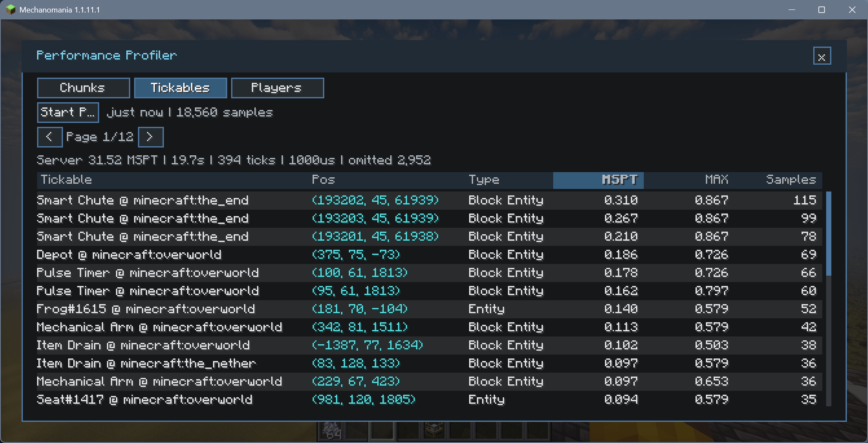Switch to the Chunks tab
868x443 pixels.
pyautogui.click(x=83, y=88)
